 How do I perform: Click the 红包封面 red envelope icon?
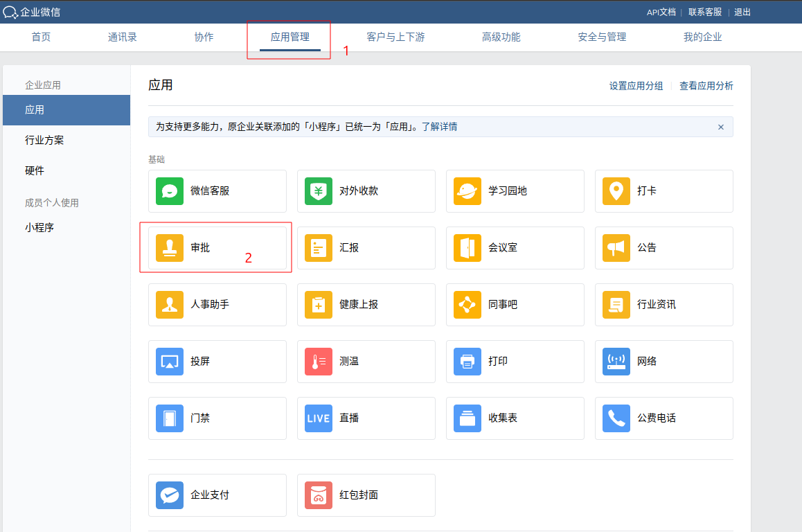point(319,495)
